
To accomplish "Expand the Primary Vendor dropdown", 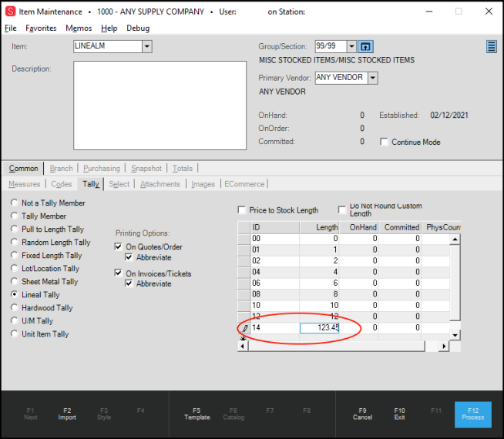I will point(372,78).
